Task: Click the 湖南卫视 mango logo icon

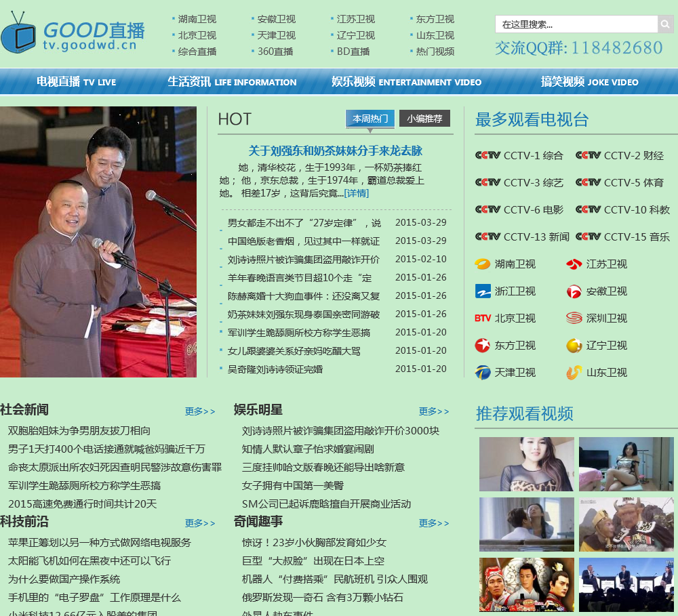Action: tap(483, 264)
